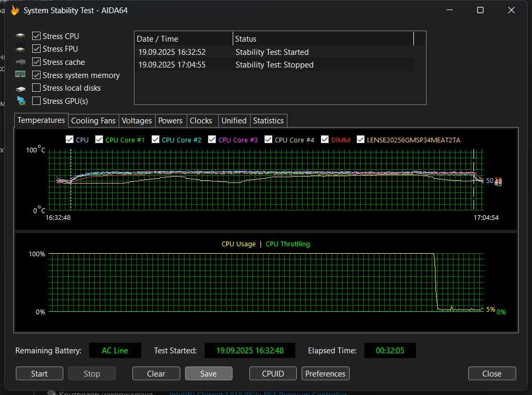Select the Temperatures tab

pos(41,120)
